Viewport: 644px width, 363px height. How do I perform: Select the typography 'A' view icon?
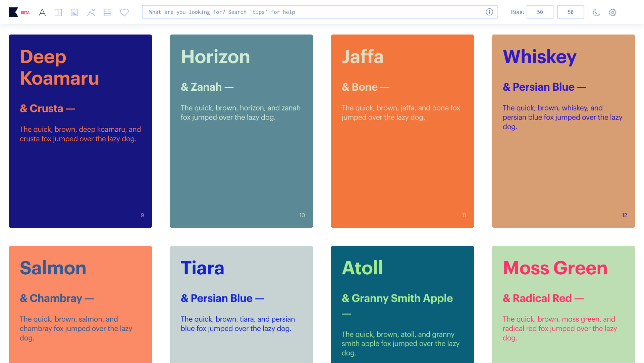42,12
